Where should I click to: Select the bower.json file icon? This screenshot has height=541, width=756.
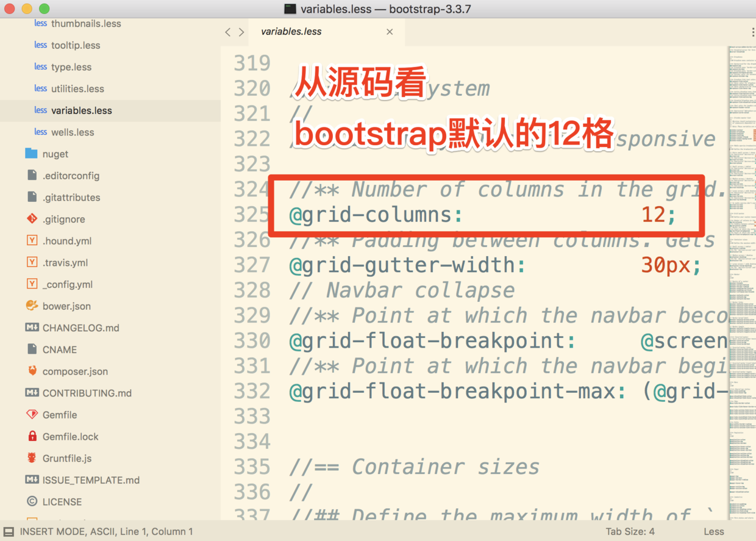[x=31, y=306]
